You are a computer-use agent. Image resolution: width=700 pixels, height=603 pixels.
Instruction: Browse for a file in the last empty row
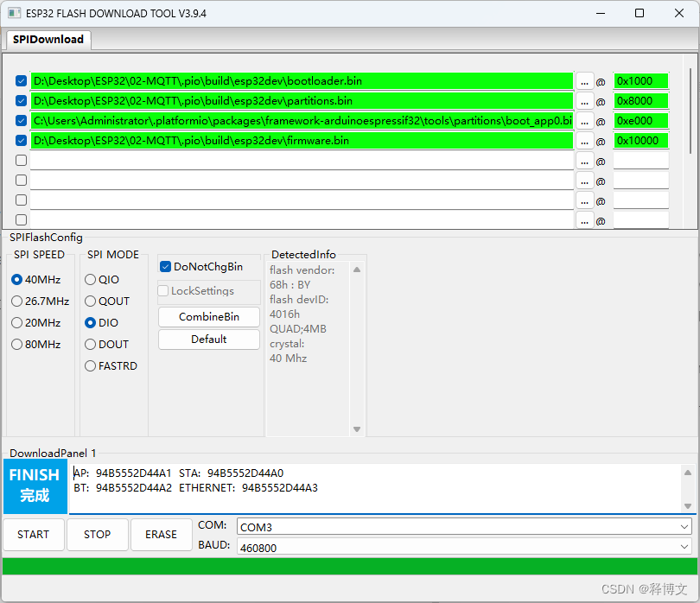tap(584, 219)
